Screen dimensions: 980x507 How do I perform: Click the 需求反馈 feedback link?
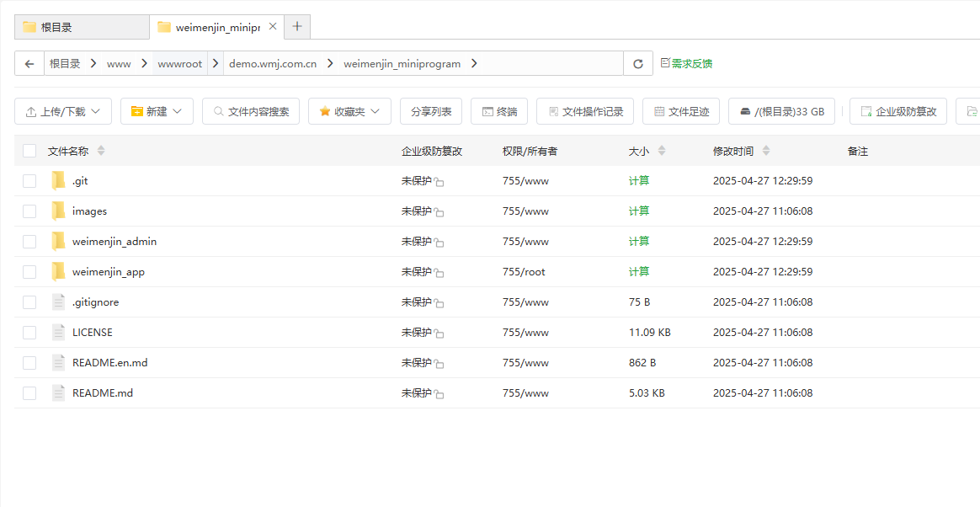[x=686, y=63]
